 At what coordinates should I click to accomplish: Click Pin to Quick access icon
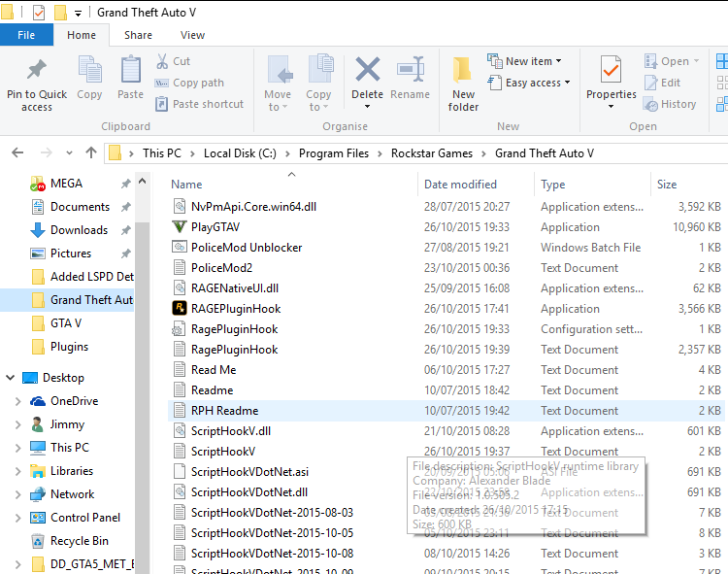point(37,70)
